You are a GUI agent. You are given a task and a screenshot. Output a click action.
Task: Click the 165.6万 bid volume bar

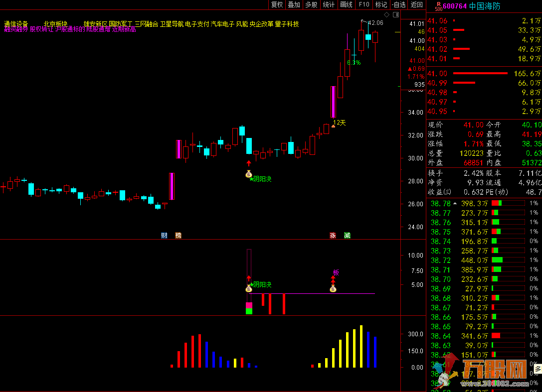[x=480, y=74]
